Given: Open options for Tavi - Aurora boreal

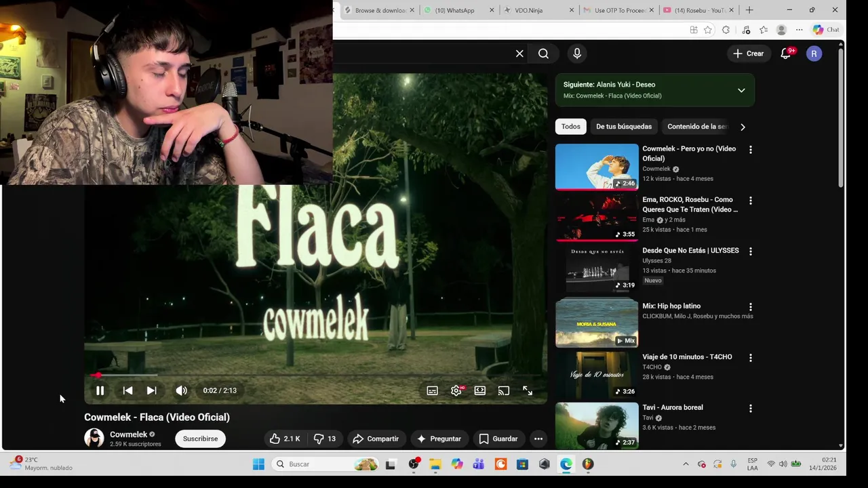Looking at the screenshot, I should [x=751, y=409].
